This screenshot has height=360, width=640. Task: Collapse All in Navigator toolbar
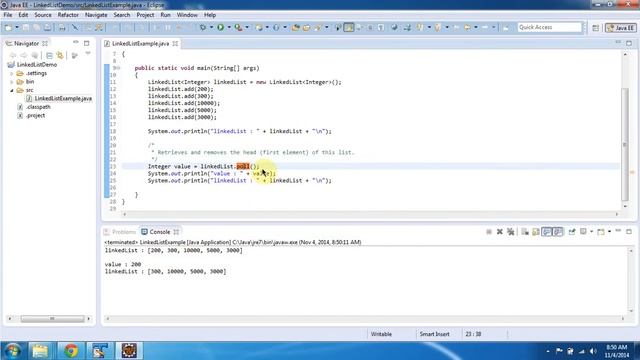click(x=49, y=55)
